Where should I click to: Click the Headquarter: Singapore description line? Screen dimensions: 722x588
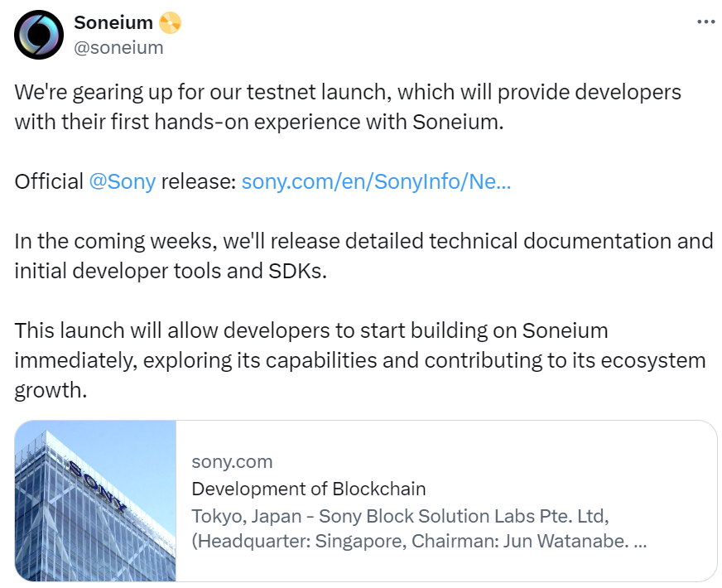(419, 541)
